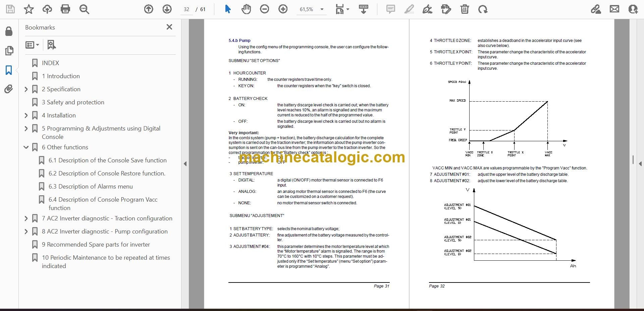
Task: Click the find current bookmark icon
Action: 51,45
